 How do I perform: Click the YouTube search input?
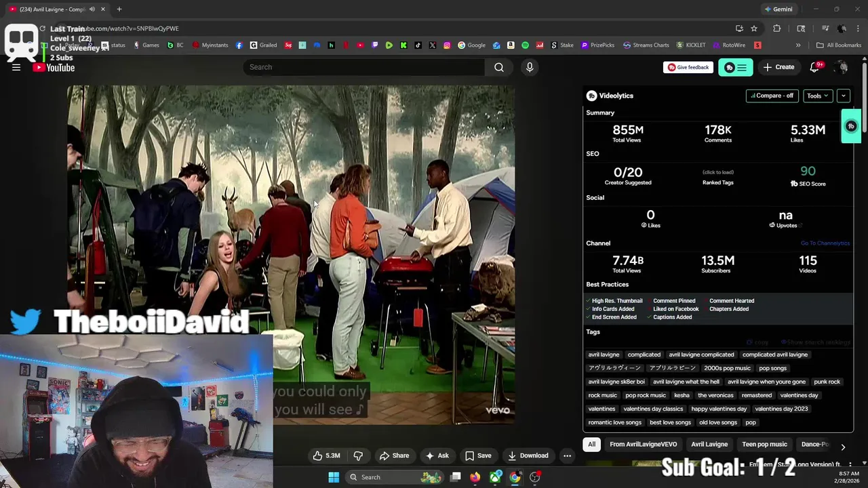click(x=364, y=67)
